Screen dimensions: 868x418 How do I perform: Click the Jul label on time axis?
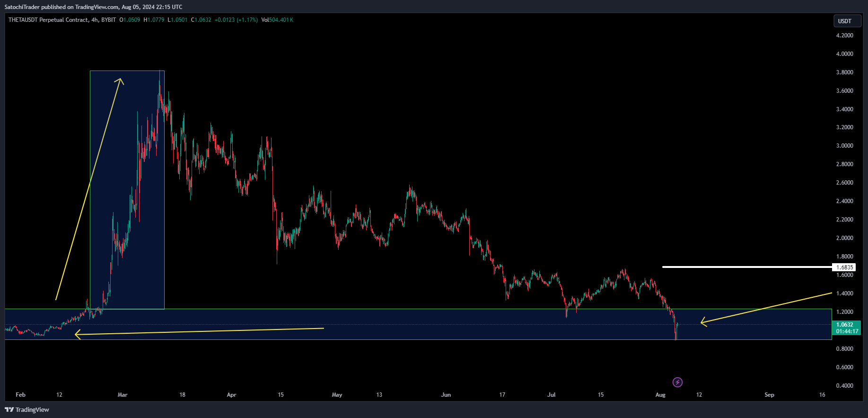click(552, 395)
